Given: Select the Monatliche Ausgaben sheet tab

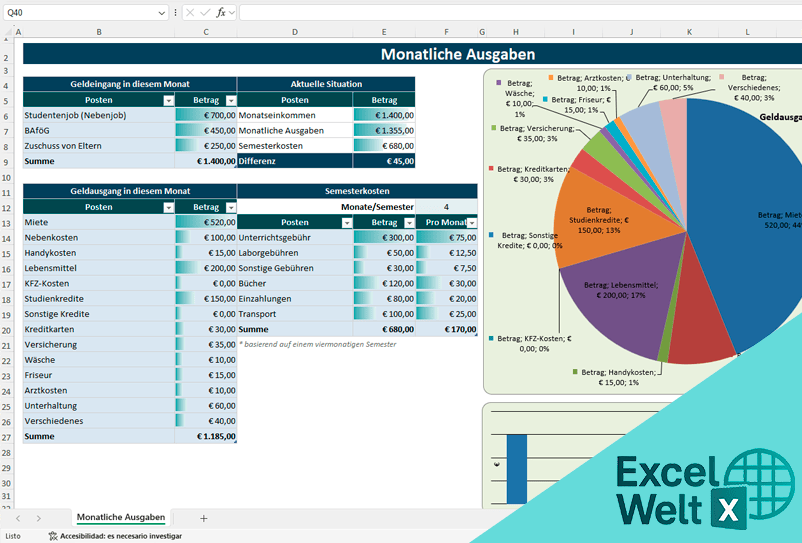Looking at the screenshot, I should pyautogui.click(x=121, y=517).
